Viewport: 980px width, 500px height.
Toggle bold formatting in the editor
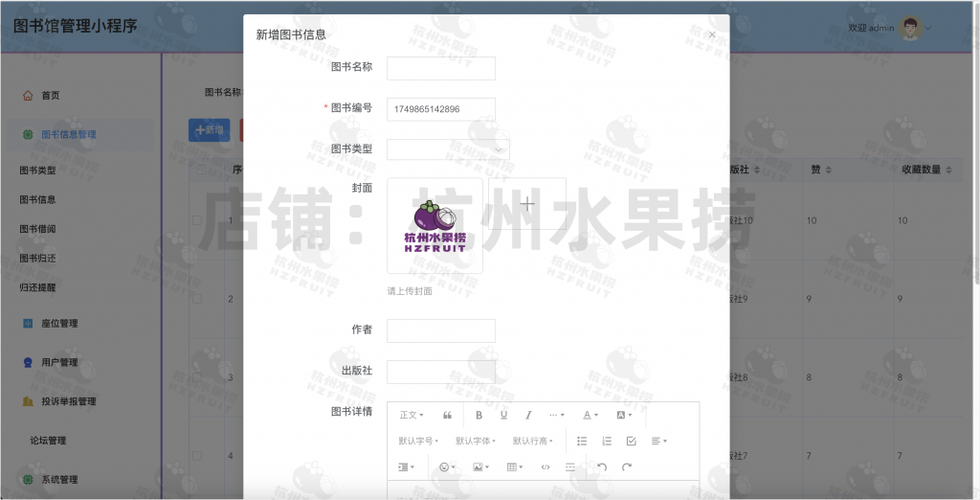(x=479, y=415)
